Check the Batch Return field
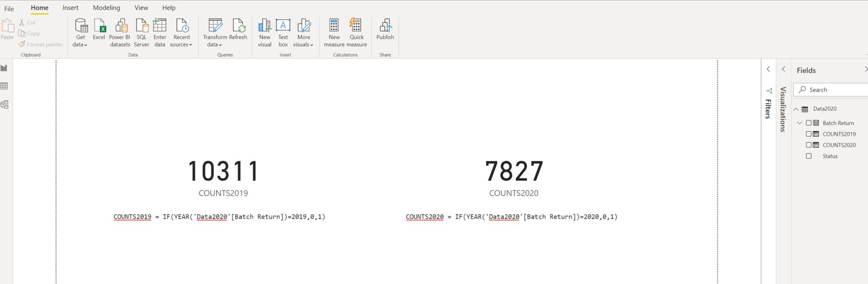 pyautogui.click(x=809, y=123)
